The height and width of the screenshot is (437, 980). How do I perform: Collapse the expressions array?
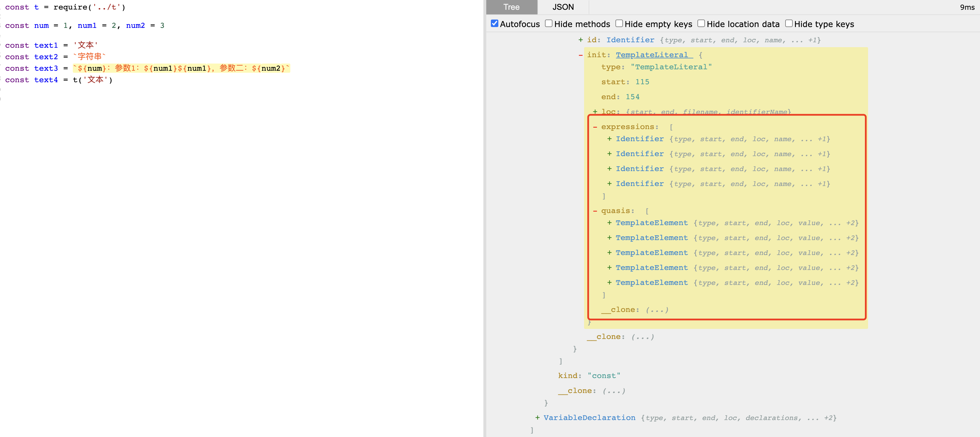[595, 127]
